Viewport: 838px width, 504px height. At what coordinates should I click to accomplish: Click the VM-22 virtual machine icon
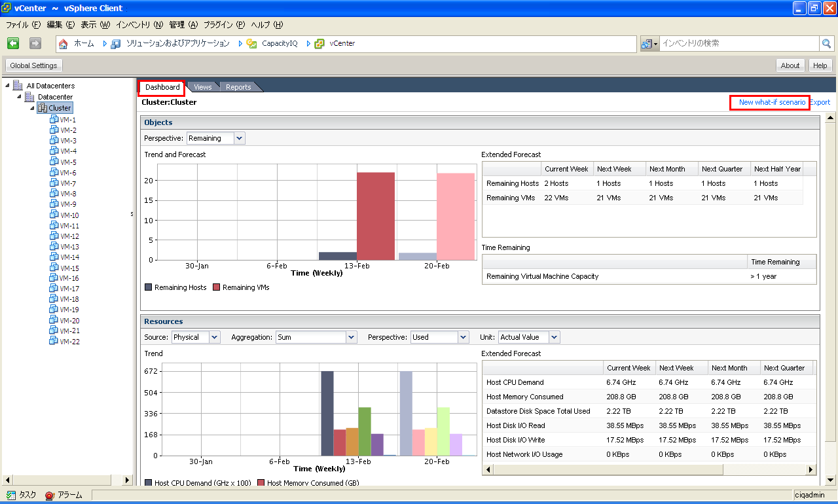tap(54, 342)
